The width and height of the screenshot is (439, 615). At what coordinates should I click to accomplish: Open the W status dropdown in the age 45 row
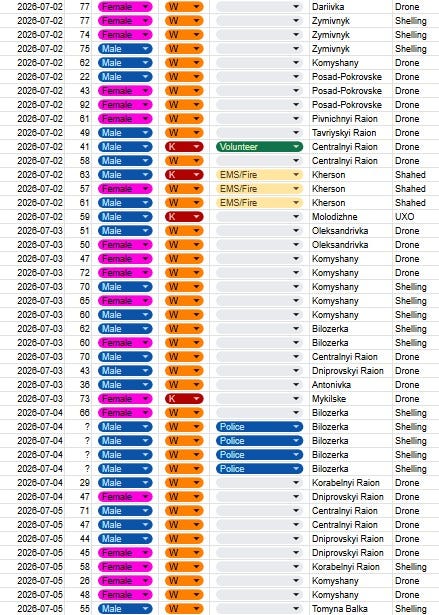tap(184, 553)
